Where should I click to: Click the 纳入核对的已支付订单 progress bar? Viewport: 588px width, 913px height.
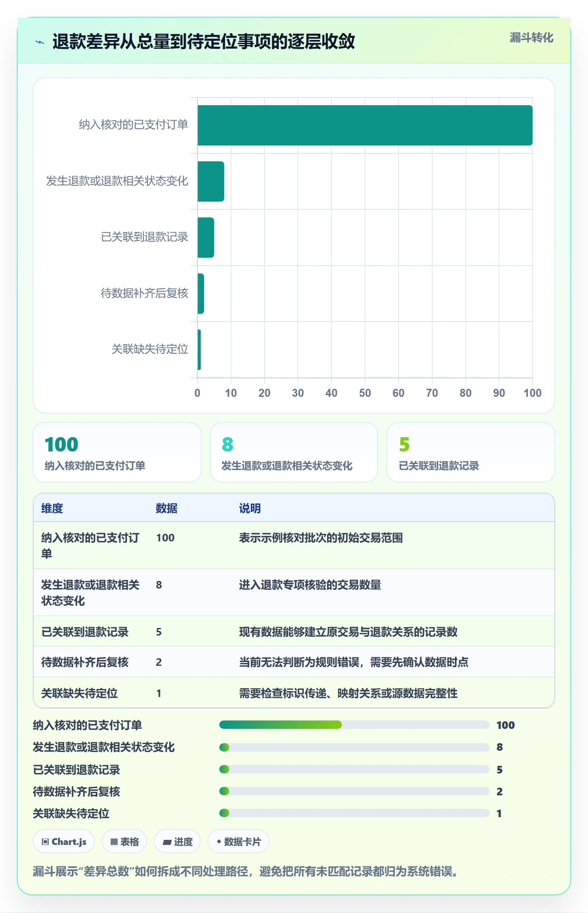pyautogui.click(x=354, y=725)
